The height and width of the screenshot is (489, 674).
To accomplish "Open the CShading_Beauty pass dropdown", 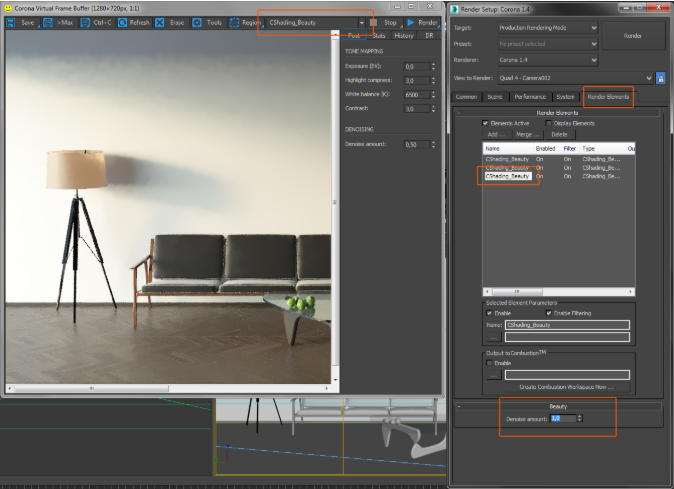I will pyautogui.click(x=316, y=22).
